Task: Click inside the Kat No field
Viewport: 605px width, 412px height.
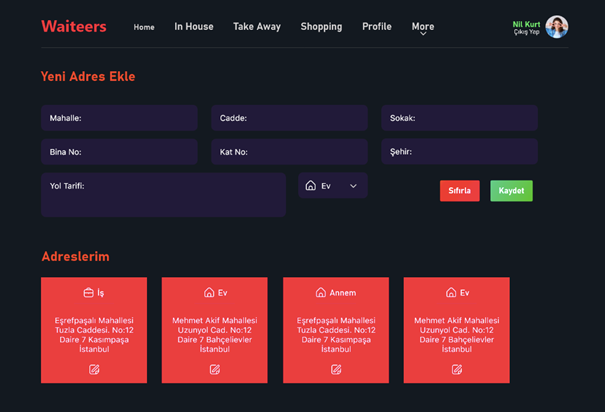Action: click(x=289, y=152)
